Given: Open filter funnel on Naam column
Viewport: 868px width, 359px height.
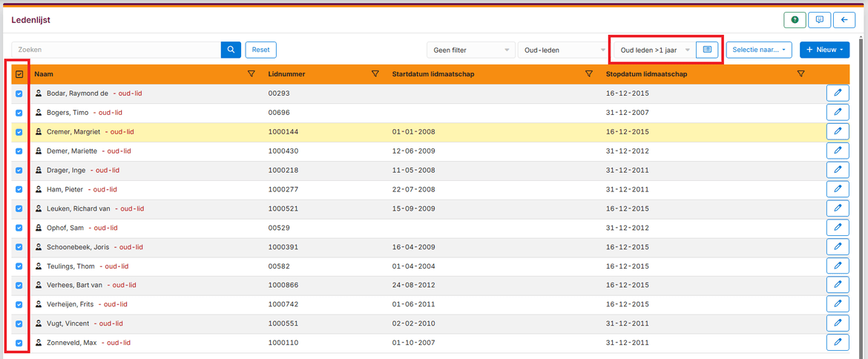Looking at the screenshot, I should click(x=251, y=74).
